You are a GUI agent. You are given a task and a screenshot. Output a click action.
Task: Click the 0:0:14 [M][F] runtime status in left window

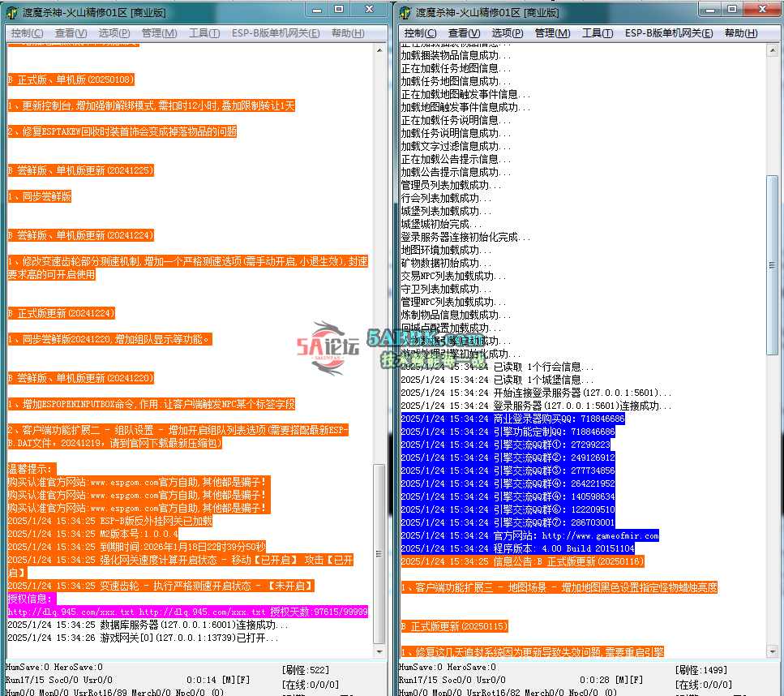click(218, 680)
